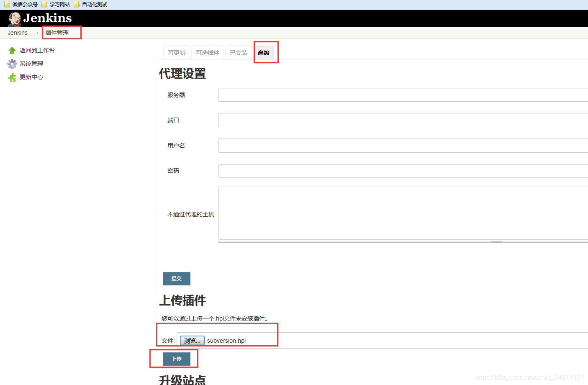Open the 更新中心 link
Screen dimensions: 588x385
[x=31, y=77]
